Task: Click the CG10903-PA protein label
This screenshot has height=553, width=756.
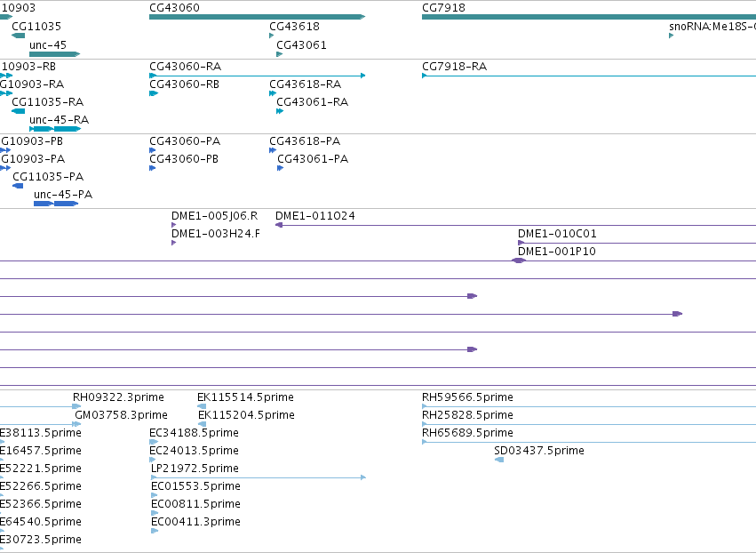Action: tap(33, 159)
